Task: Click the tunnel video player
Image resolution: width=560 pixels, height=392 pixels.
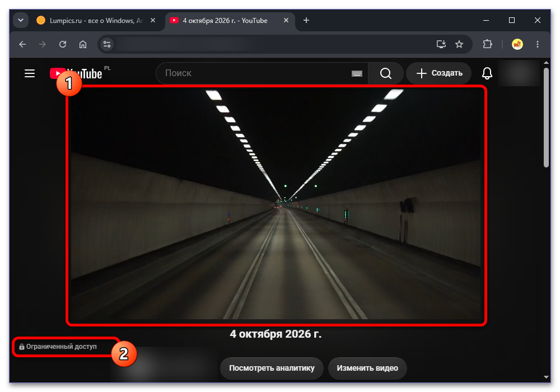Action: pyautogui.click(x=276, y=205)
